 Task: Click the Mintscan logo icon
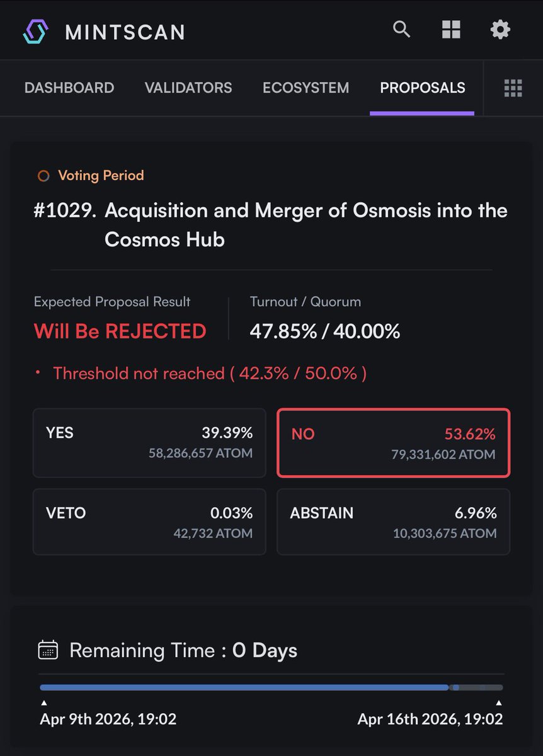pyautogui.click(x=35, y=31)
